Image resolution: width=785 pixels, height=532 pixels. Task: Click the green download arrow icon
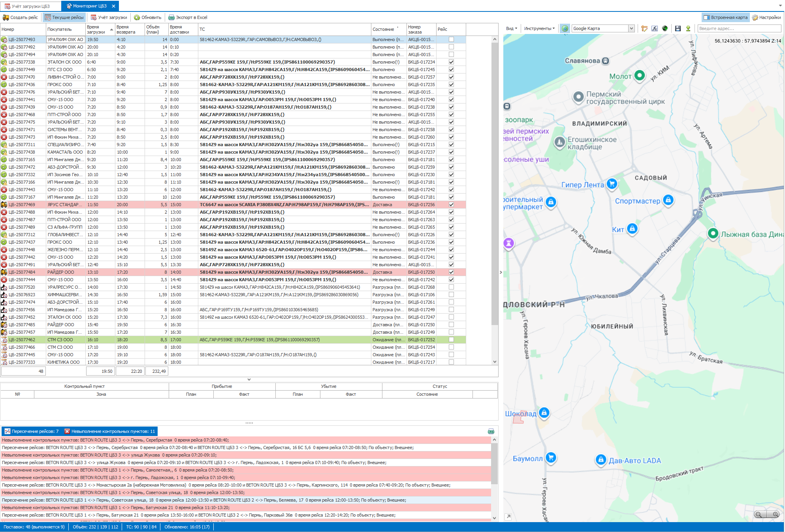pyautogui.click(x=688, y=28)
